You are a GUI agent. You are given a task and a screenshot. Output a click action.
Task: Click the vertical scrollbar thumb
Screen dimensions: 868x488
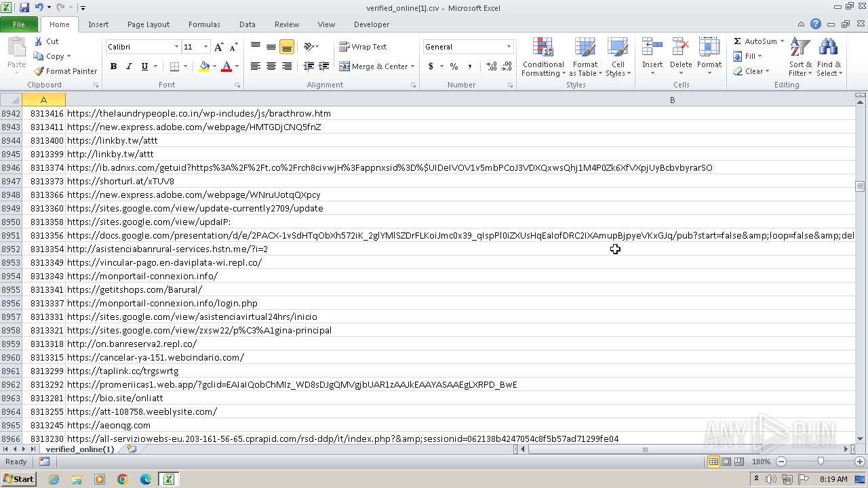click(860, 186)
